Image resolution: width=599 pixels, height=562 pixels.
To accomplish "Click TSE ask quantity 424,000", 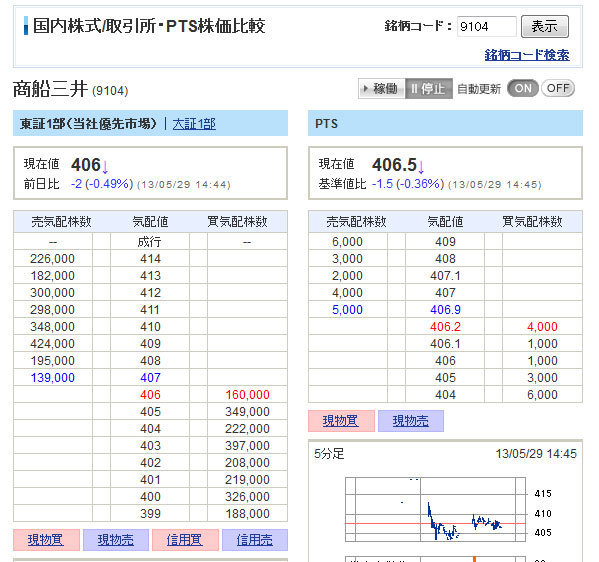I will click(53, 343).
